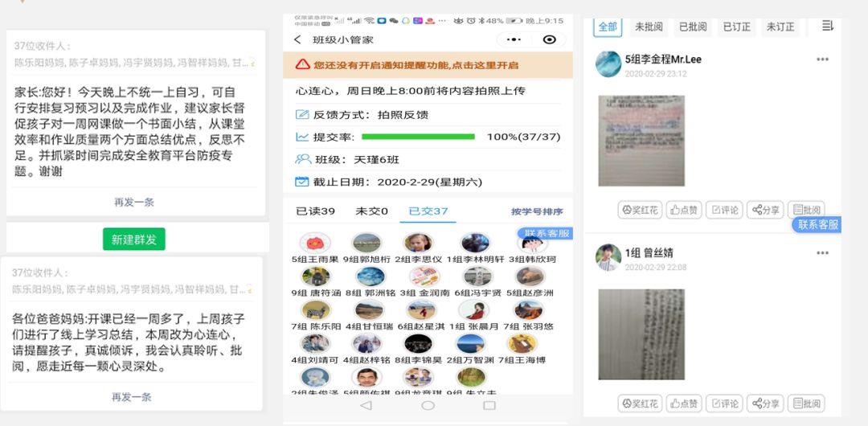This screenshot has height=426, width=868.
Task: Open avatar of 7组王海博
Action: [x=522, y=344]
